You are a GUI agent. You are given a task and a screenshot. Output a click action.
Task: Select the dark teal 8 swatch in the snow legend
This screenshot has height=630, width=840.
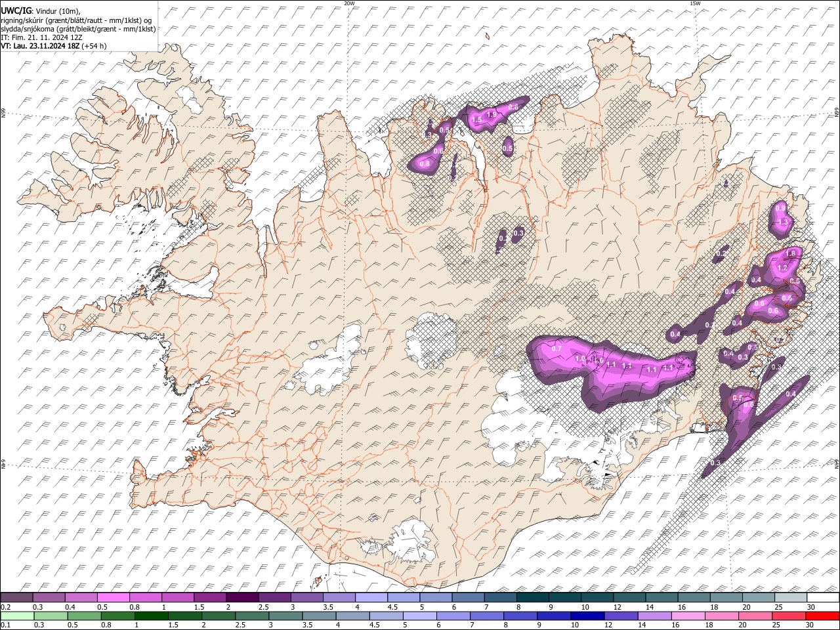532,597
